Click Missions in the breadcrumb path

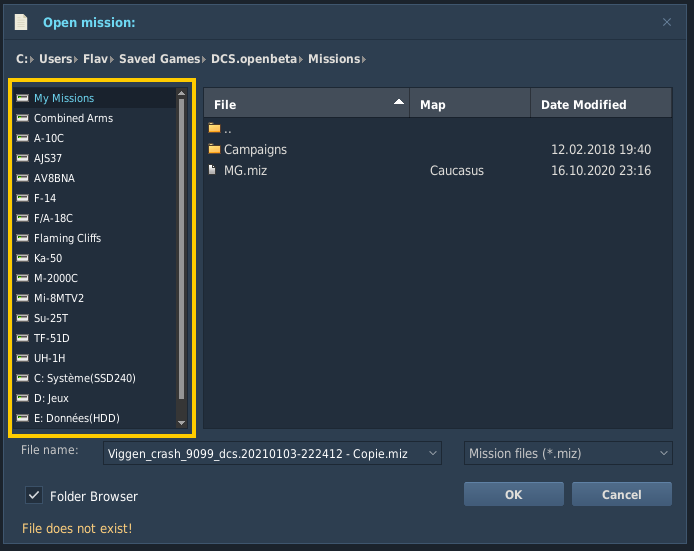click(x=334, y=59)
